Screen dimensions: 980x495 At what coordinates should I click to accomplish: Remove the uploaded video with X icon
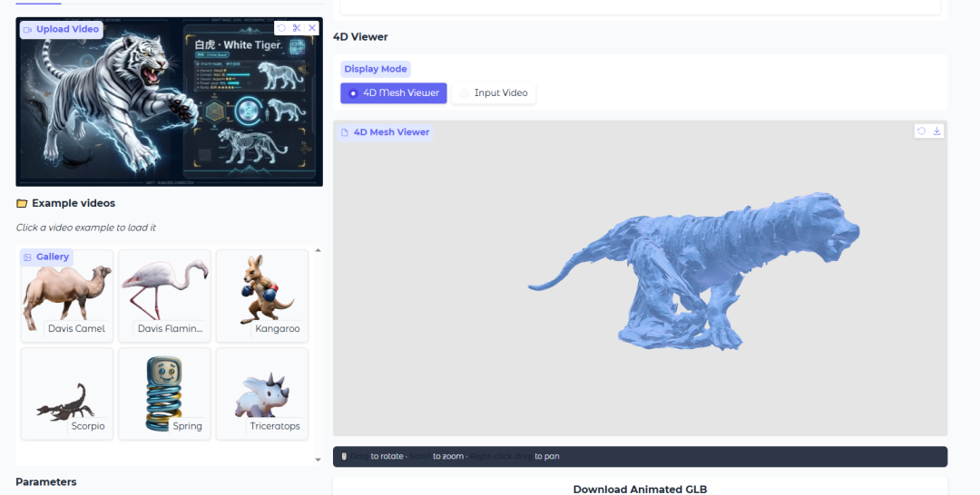[x=312, y=28]
